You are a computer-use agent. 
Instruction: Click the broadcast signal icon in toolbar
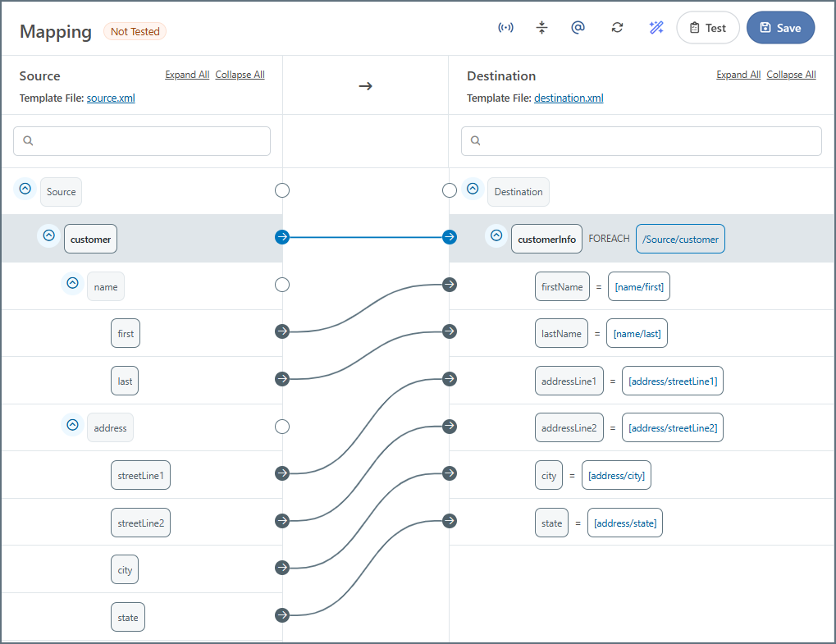tap(506, 28)
